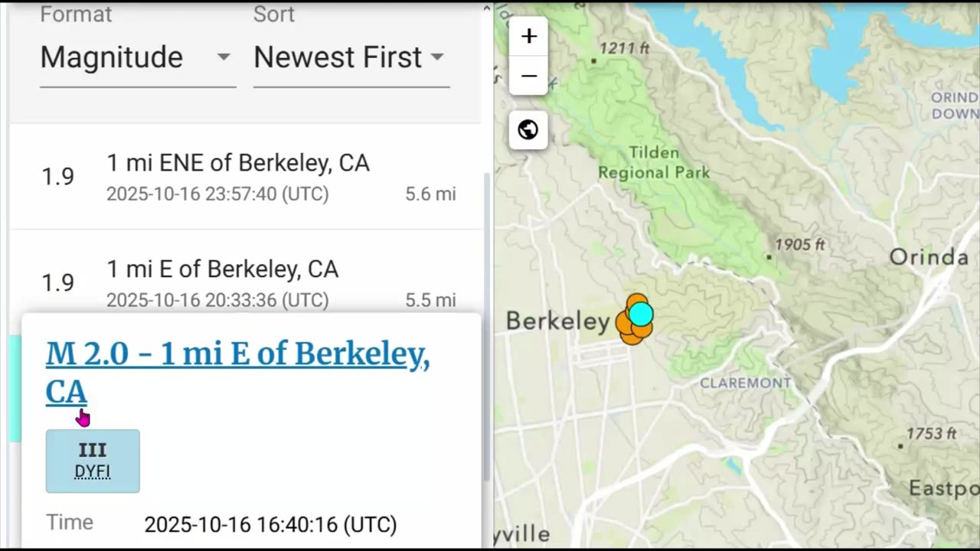The height and width of the screenshot is (551, 980).
Task: Click the Claremont label on map
Action: coord(745,383)
